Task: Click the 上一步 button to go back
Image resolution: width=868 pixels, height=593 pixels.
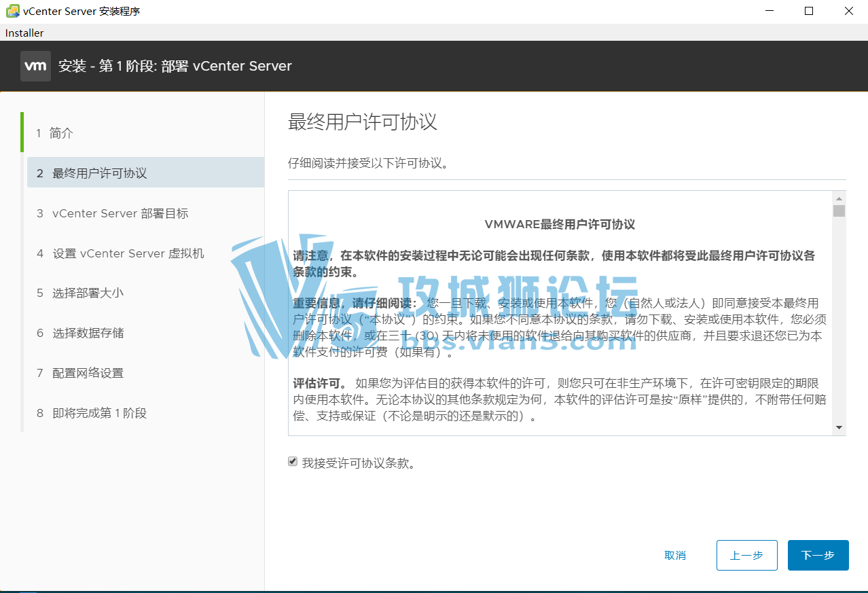Action: [746, 555]
